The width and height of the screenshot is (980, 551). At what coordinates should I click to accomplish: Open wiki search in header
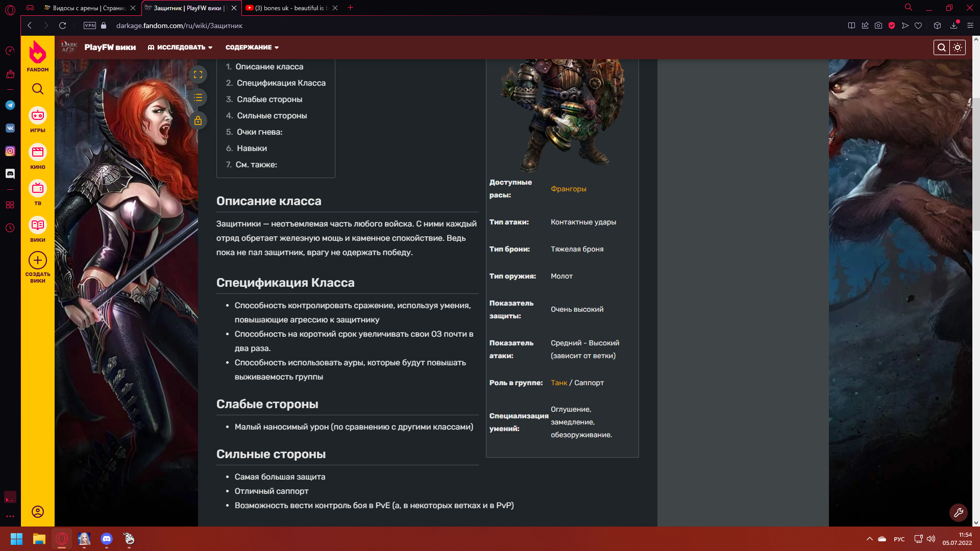click(942, 47)
